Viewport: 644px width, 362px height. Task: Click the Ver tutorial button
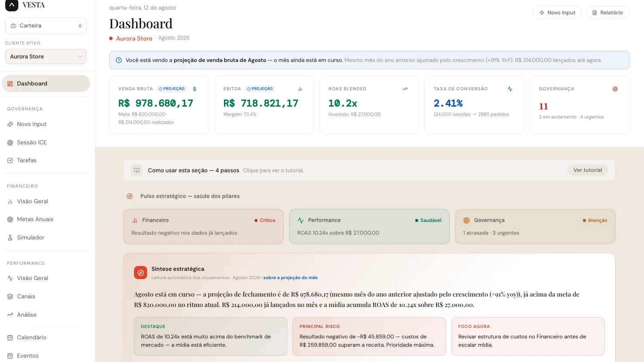pos(587,170)
